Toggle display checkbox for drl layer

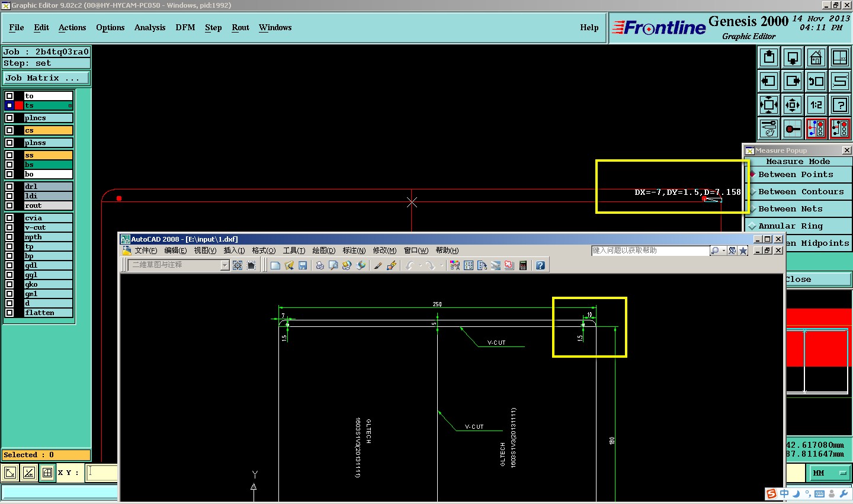[9, 187]
